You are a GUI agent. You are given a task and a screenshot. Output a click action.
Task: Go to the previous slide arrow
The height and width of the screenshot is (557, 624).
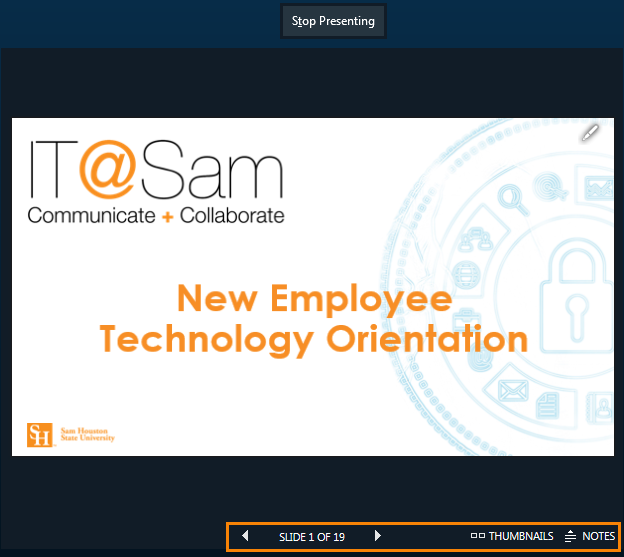coord(245,536)
